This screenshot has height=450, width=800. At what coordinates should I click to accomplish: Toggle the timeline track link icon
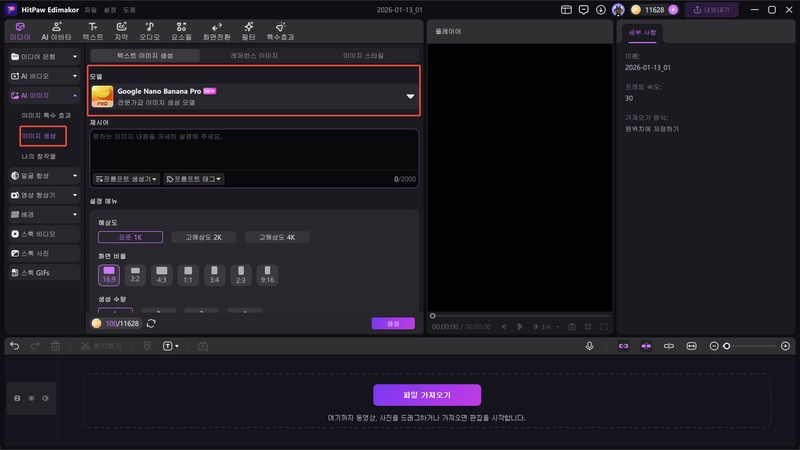coord(623,346)
